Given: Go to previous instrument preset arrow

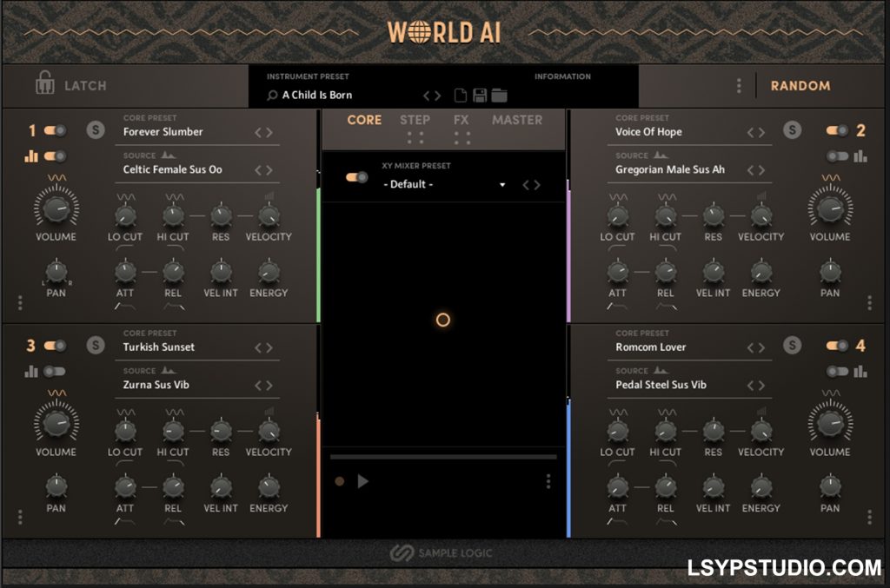Looking at the screenshot, I should 427,96.
